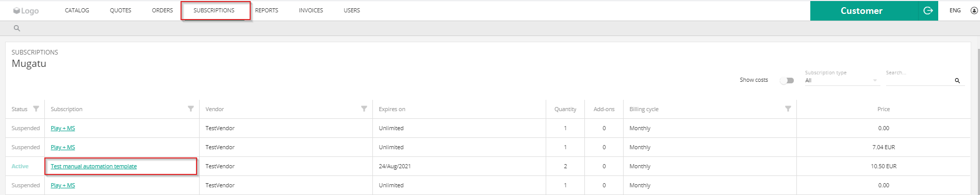Click the Status column filter icon
Screen dimensions: 980x195
(x=36, y=109)
